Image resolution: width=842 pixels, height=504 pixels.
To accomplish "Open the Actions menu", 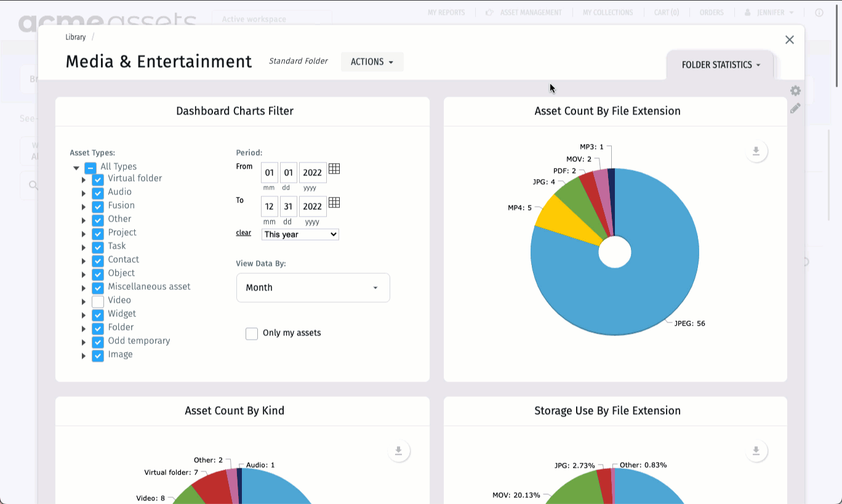I will [372, 62].
